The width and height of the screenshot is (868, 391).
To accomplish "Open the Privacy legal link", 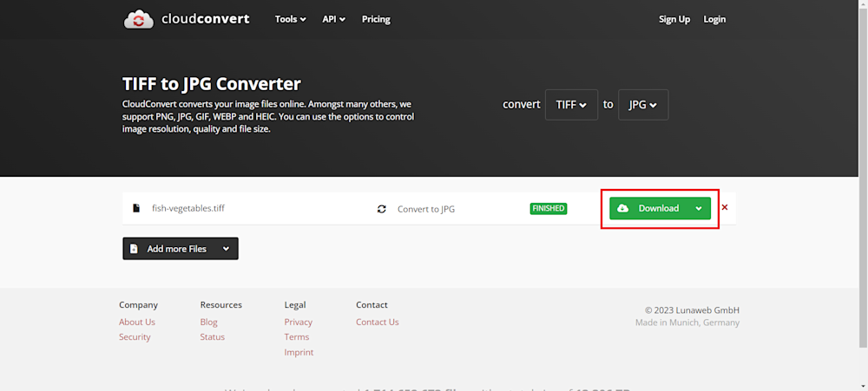I will (299, 322).
